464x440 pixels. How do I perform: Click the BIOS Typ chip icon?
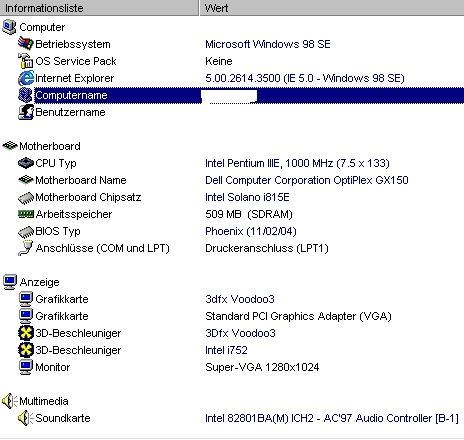pyautogui.click(x=26, y=231)
